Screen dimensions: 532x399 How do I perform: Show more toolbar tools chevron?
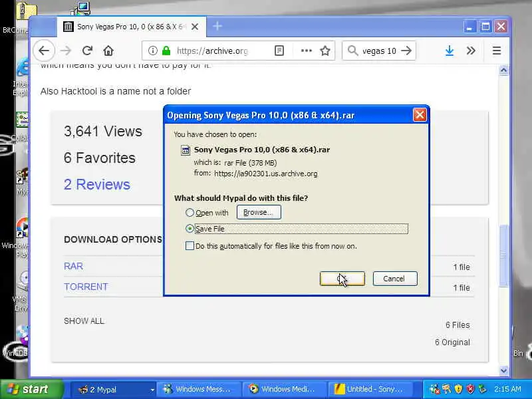click(x=471, y=51)
